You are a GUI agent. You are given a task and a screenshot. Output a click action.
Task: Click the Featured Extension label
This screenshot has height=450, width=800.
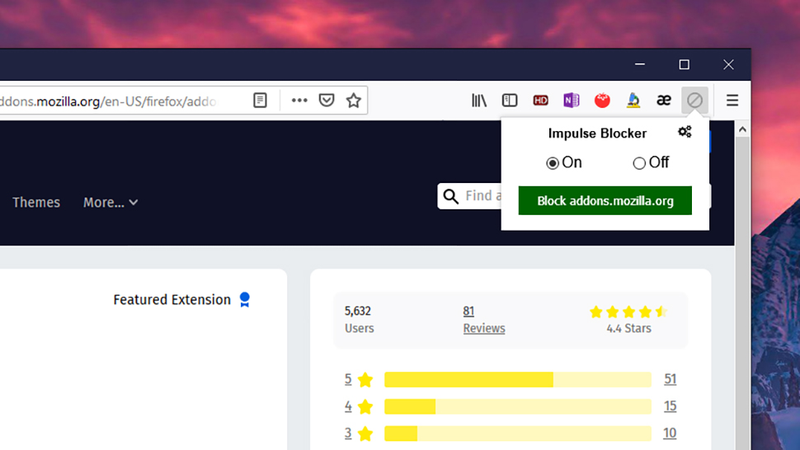[172, 299]
